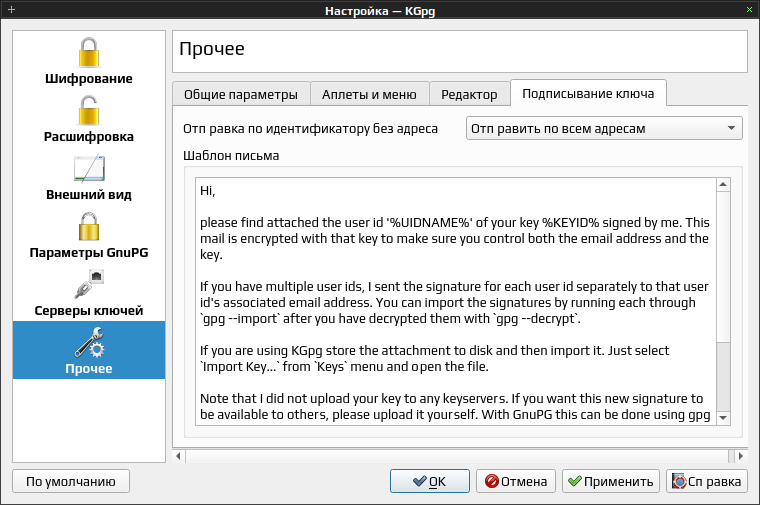Select the Прочее wrench icon entry
The height and width of the screenshot is (505, 760).
(x=89, y=350)
